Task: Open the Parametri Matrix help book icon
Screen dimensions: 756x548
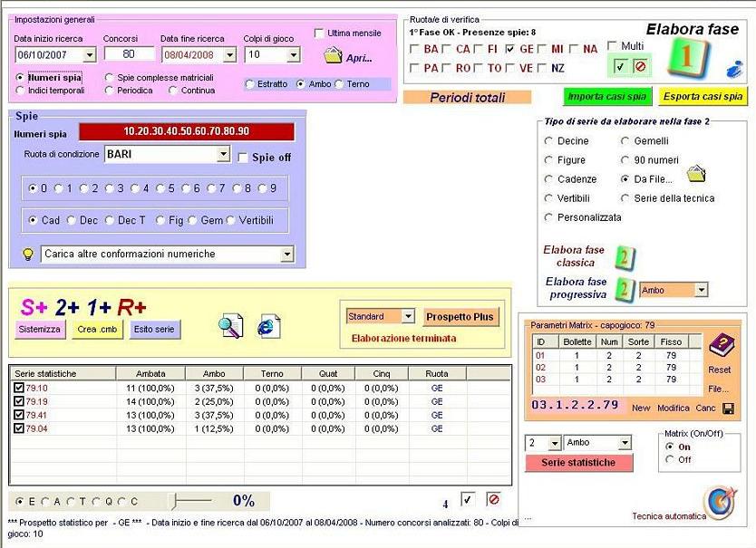Action: point(721,344)
